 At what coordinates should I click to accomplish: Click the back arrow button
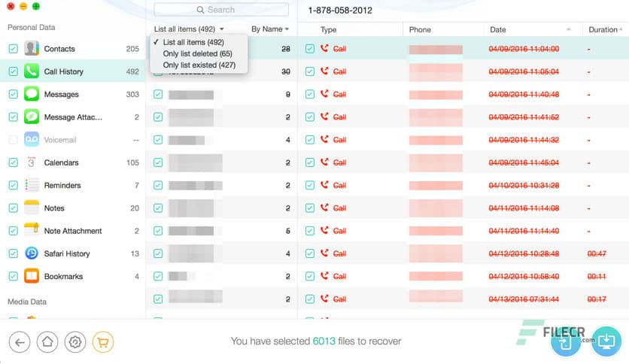[20, 342]
